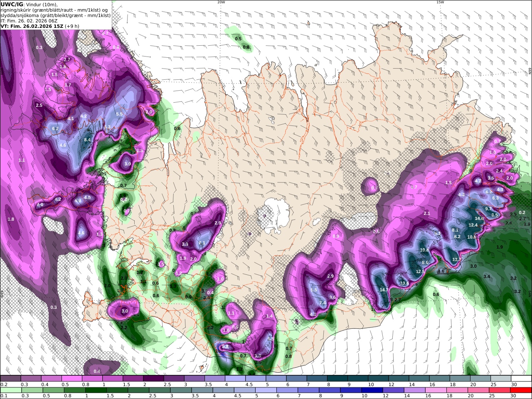Image resolution: width=532 pixels, height=399 pixels.
Task: Pick upper legend swatch between 8 and 9
Action: point(337,379)
